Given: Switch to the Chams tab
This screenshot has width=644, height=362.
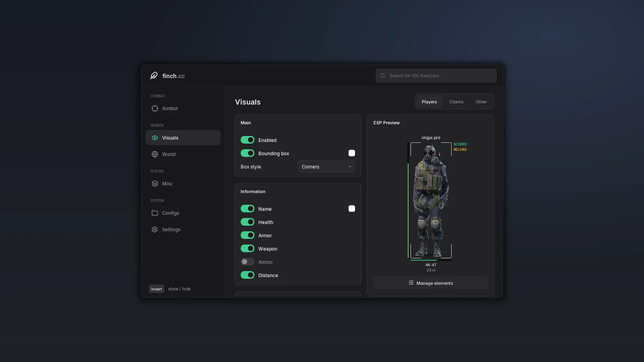Looking at the screenshot, I should click(x=456, y=102).
